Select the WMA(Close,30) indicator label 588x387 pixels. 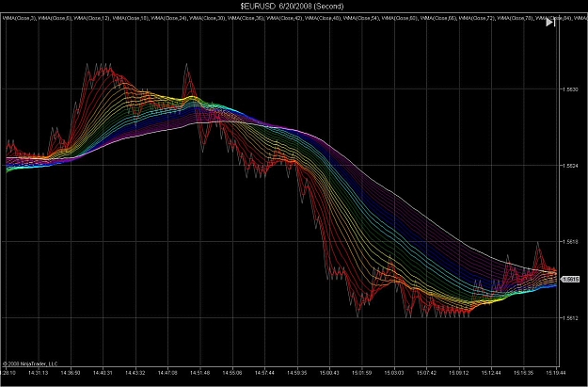click(208, 18)
